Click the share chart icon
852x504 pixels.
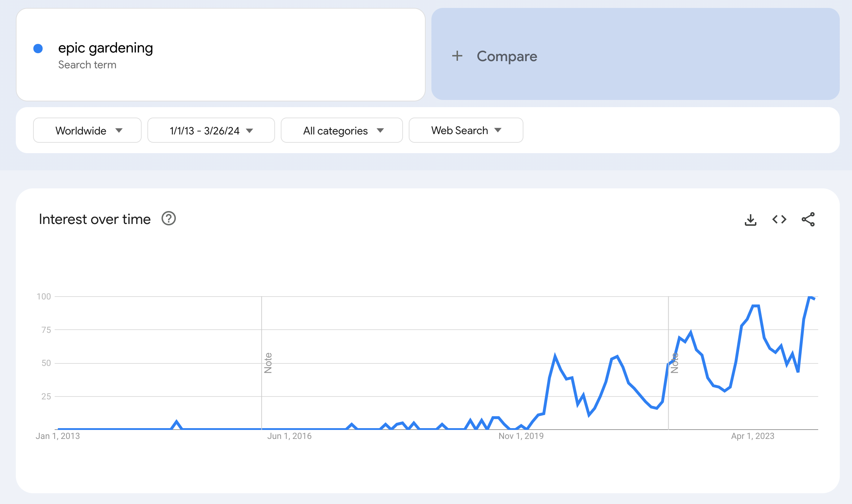808,219
